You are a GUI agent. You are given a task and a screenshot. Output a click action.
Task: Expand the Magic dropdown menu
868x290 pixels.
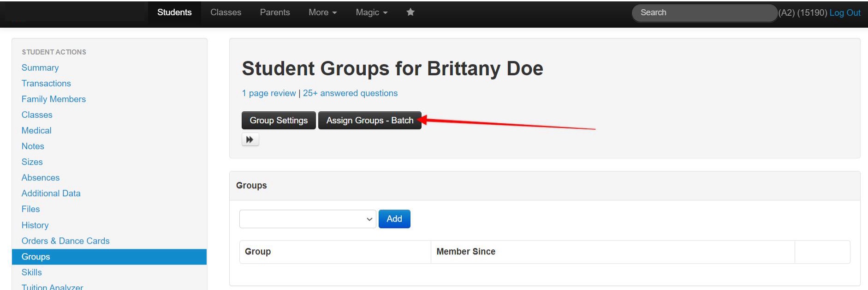(x=371, y=12)
